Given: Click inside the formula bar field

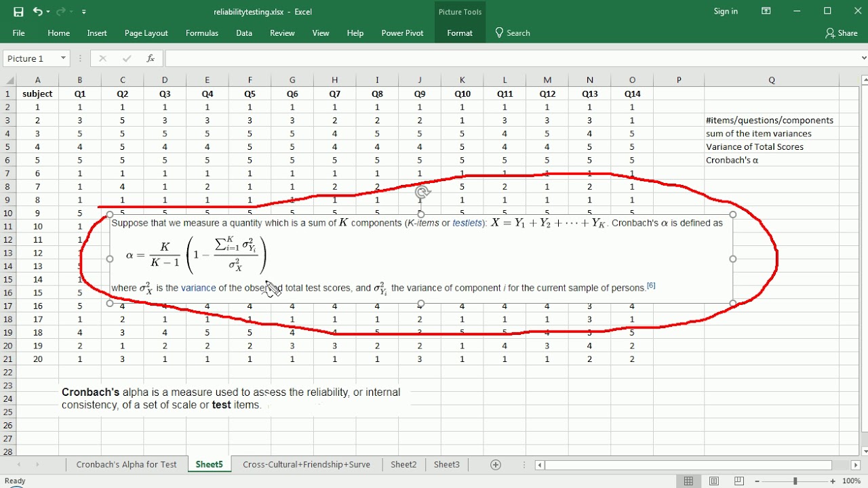Looking at the screenshot, I should tap(511, 58).
